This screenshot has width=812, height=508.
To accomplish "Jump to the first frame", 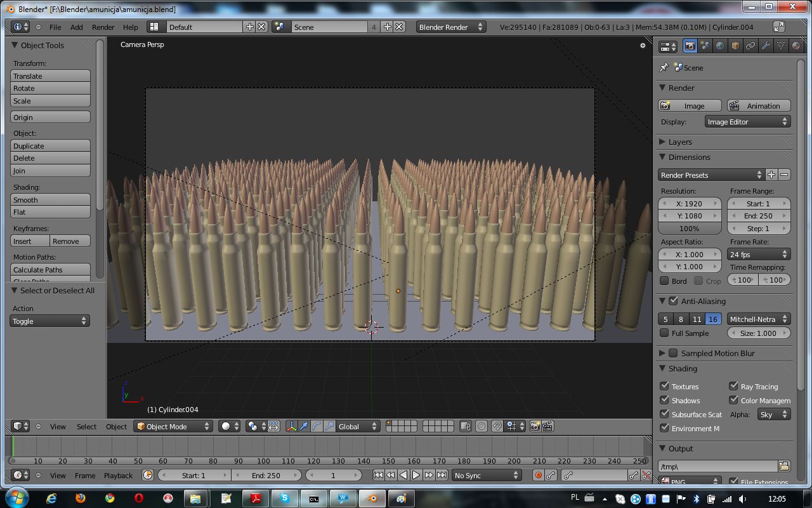I will coord(378,475).
